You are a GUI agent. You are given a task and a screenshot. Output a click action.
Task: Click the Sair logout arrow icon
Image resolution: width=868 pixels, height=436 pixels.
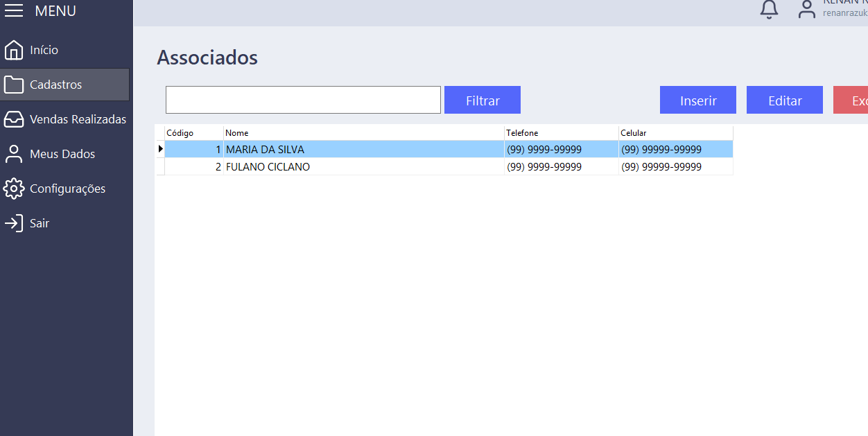pos(14,223)
